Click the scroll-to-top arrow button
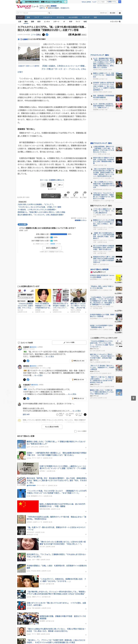Image resolution: width=138 pixels, height=644 pixels. click(133, 398)
